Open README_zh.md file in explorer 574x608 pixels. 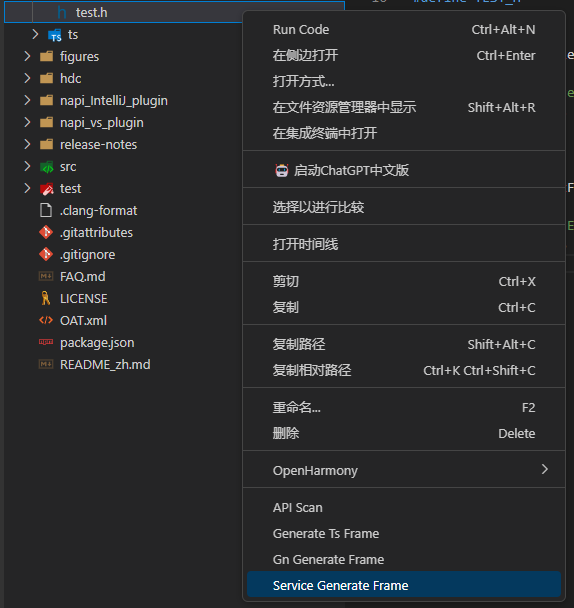105,364
